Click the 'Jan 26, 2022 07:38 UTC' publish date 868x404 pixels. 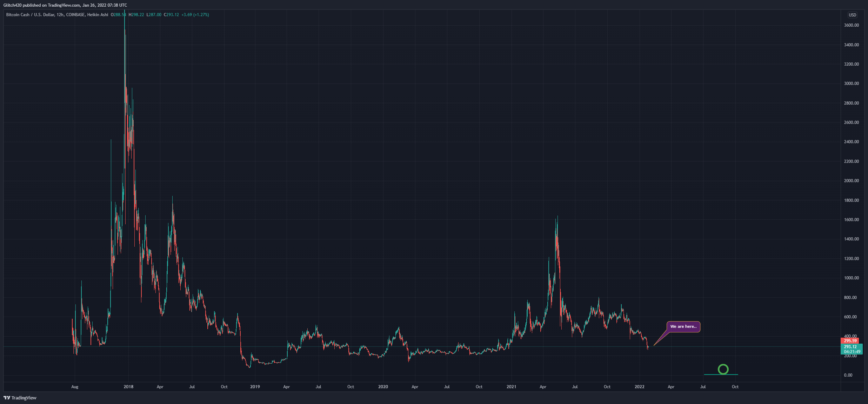tap(105, 5)
